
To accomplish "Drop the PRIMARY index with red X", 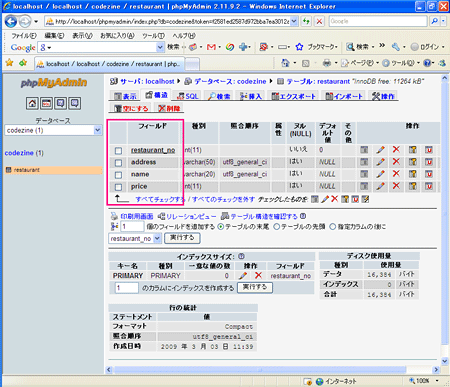I will (x=258, y=276).
